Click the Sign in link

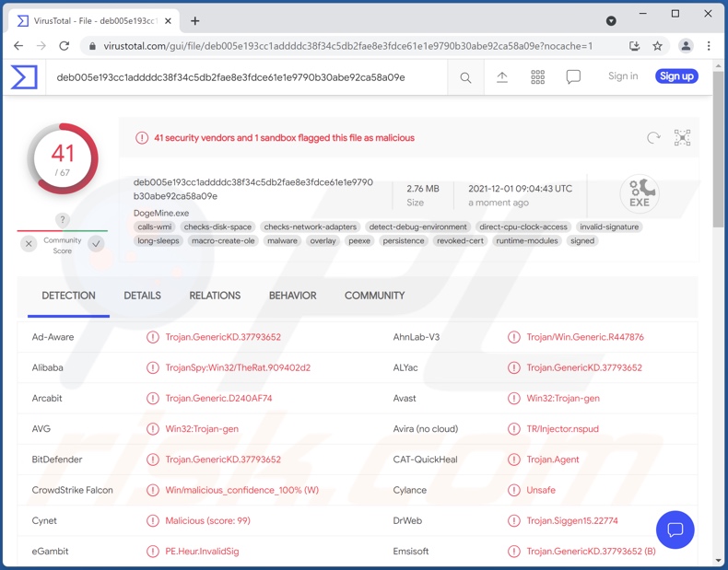click(x=623, y=76)
